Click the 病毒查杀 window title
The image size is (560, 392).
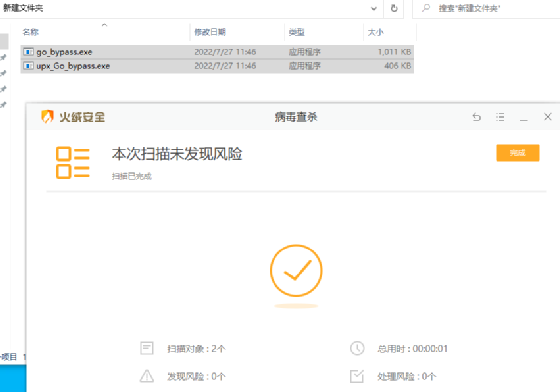tap(296, 117)
